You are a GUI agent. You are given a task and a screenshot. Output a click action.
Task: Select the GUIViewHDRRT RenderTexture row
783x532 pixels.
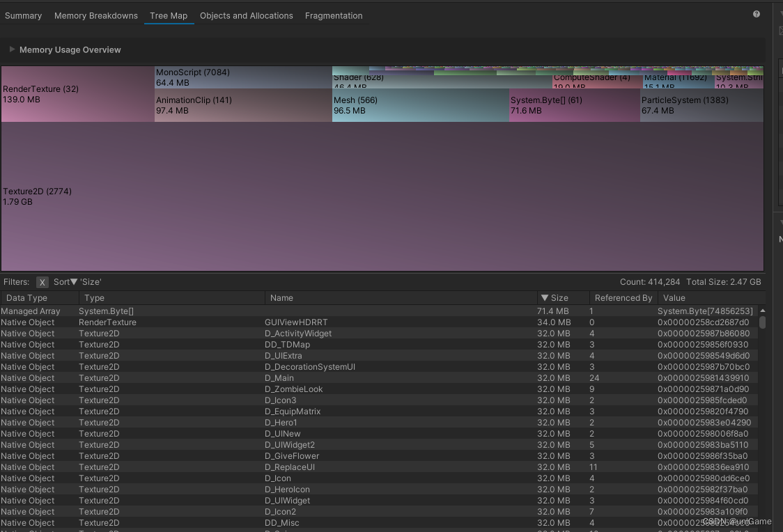(x=296, y=322)
